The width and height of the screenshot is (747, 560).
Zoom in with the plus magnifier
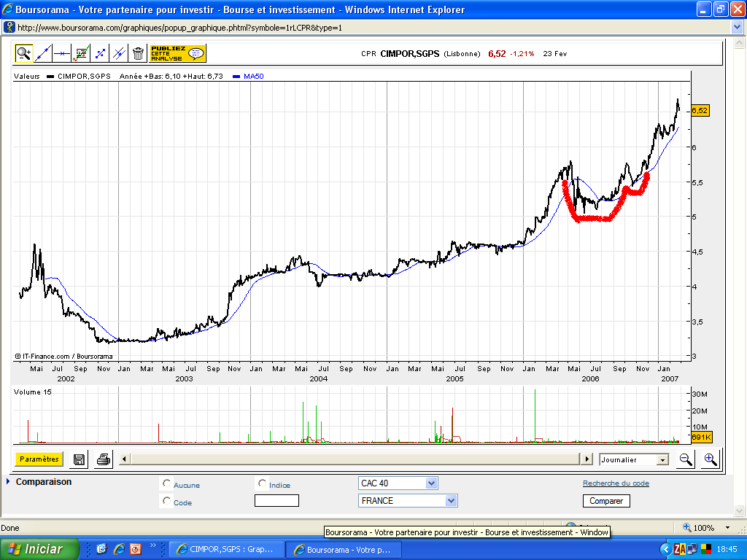coord(710,459)
